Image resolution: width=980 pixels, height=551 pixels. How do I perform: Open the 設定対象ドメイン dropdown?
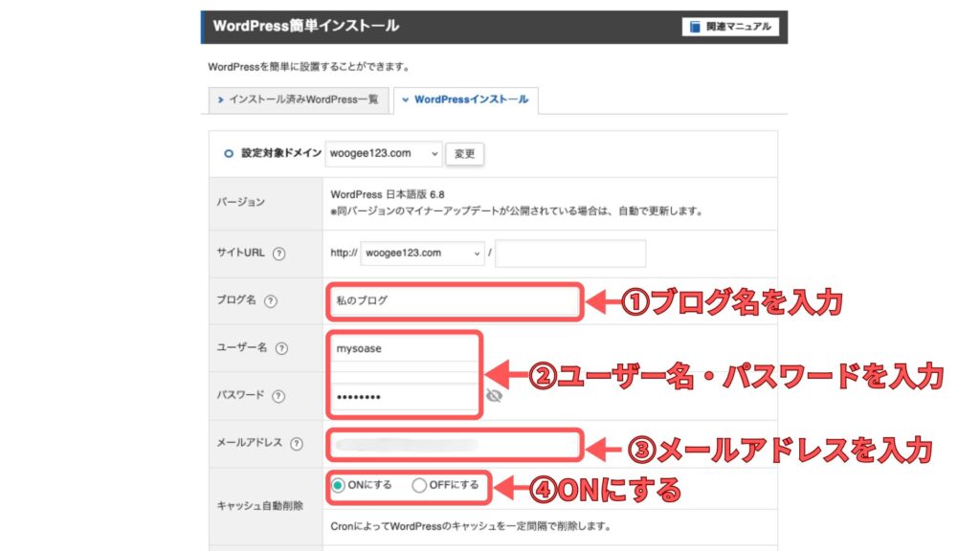pyautogui.click(x=383, y=154)
